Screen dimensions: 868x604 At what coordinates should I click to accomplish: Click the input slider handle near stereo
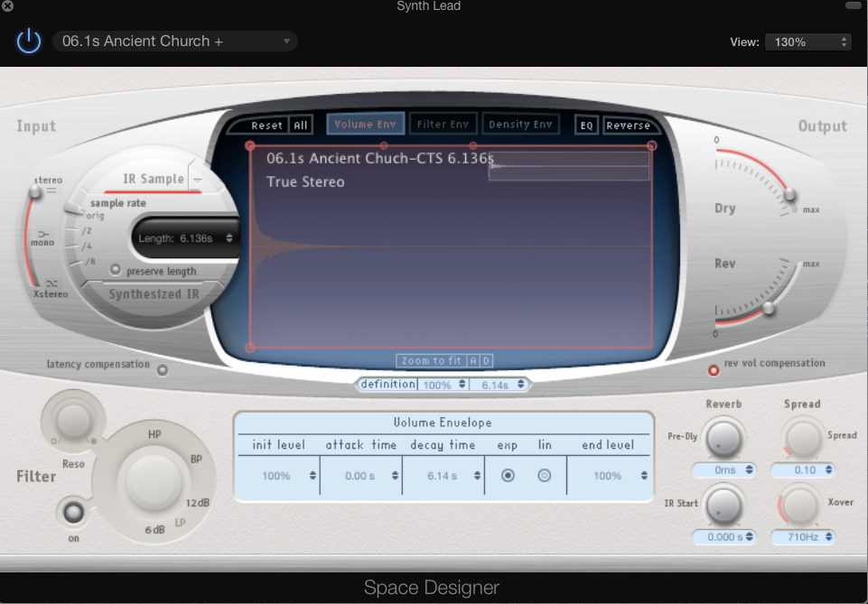pos(35,192)
